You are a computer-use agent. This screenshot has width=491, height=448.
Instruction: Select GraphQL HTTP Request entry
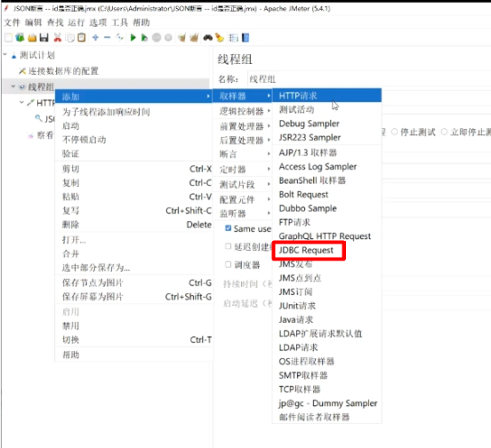pos(327,236)
